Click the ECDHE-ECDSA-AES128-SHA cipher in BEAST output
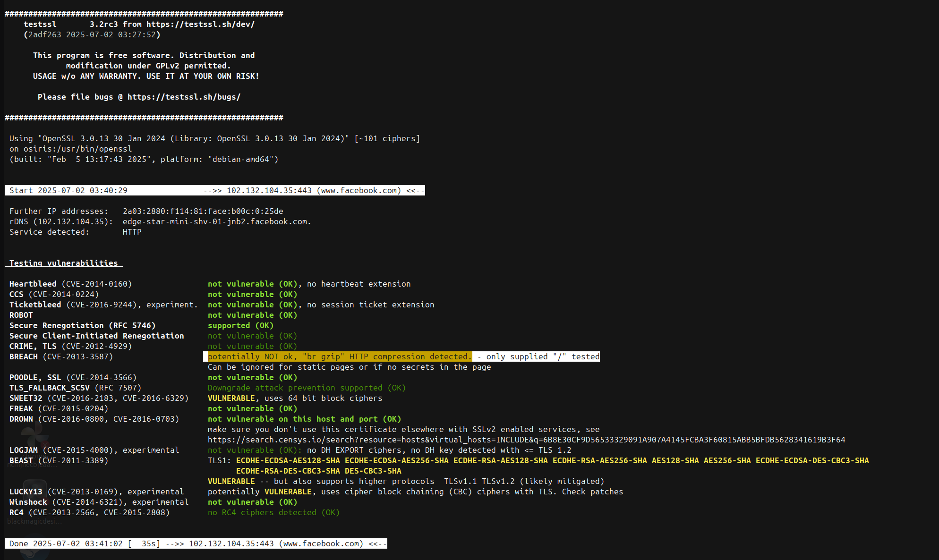Viewport: 939px width, 560px height. pyautogui.click(x=288, y=460)
